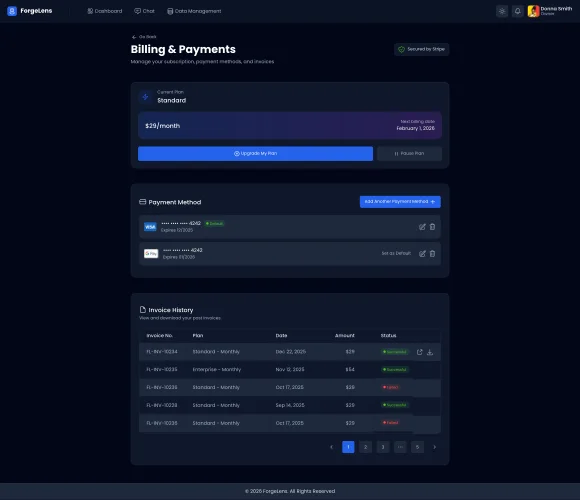
Task: Click invoice number FL-INV-10234
Action: click(x=162, y=352)
